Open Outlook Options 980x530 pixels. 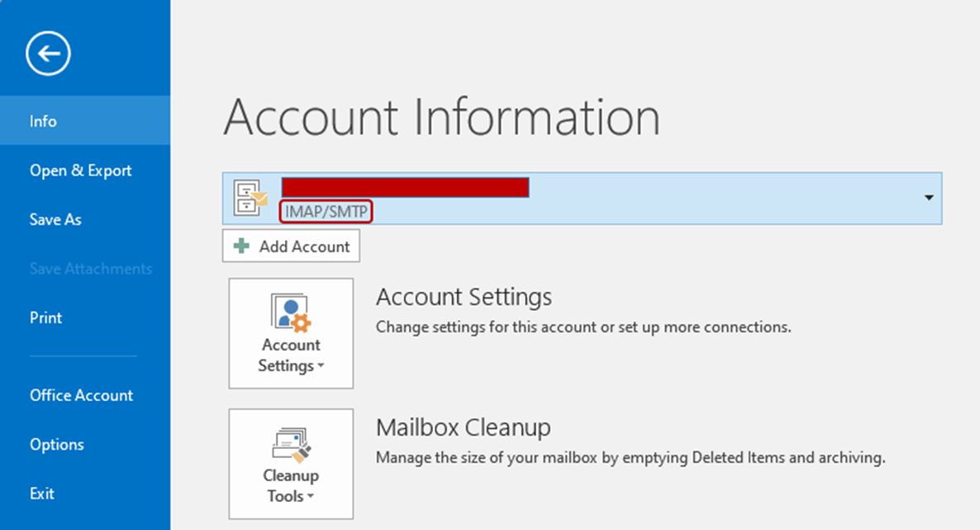coord(56,444)
